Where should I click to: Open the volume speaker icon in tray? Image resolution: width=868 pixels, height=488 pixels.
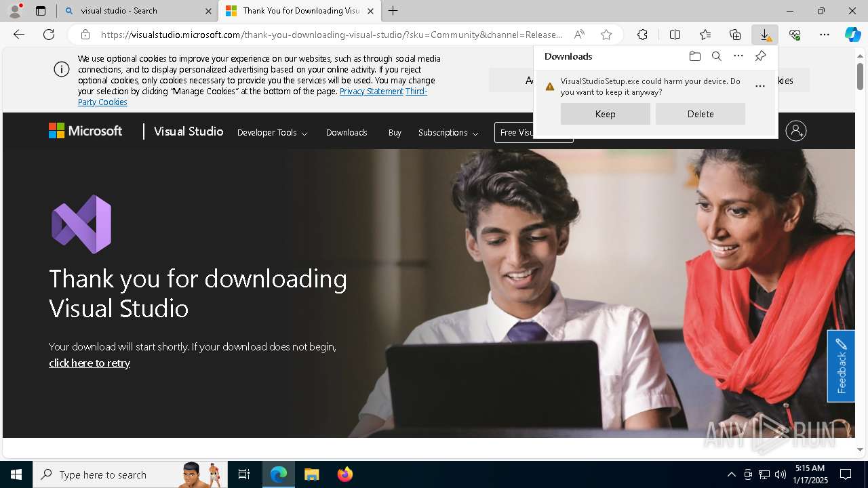(x=781, y=474)
